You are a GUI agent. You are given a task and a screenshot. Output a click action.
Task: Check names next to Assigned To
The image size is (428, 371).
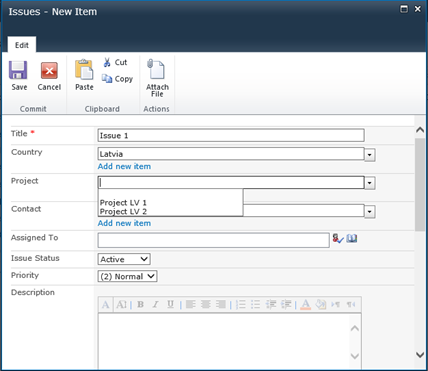338,239
